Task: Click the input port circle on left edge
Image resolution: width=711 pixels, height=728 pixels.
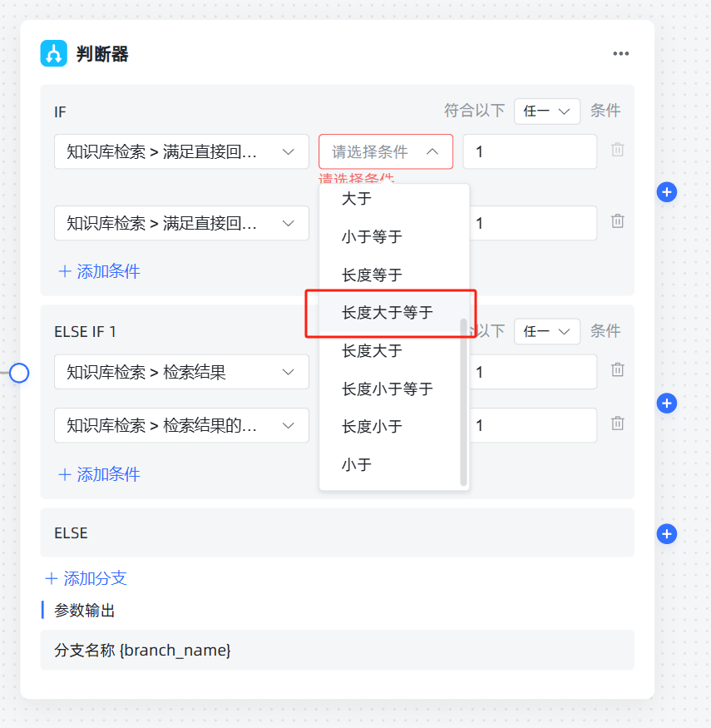Action: 19,373
